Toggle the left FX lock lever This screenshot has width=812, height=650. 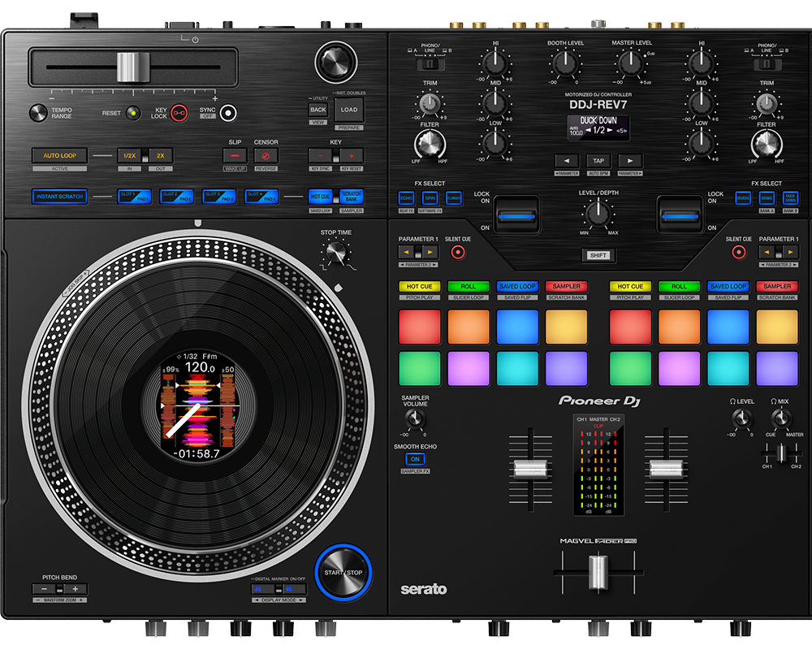pyautogui.click(x=516, y=215)
